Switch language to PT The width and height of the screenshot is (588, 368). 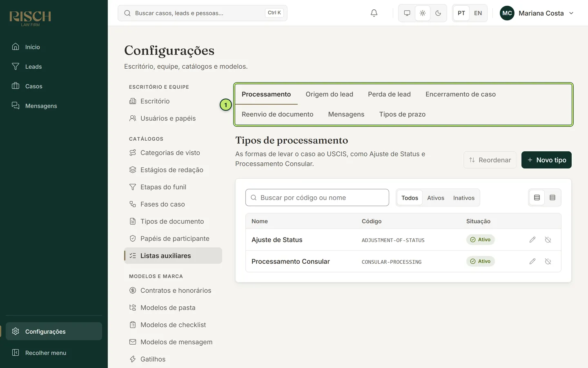(461, 13)
